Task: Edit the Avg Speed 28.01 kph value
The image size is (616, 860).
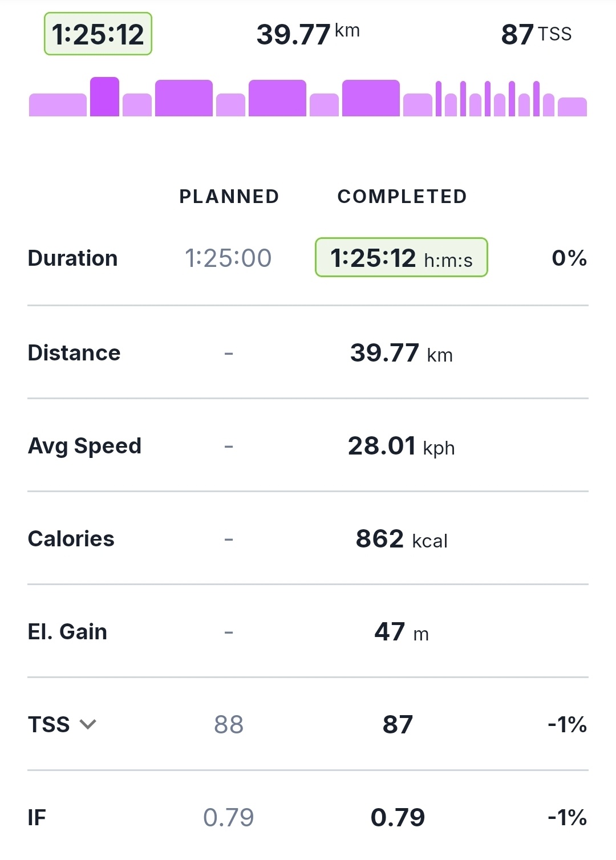Action: coord(401,446)
